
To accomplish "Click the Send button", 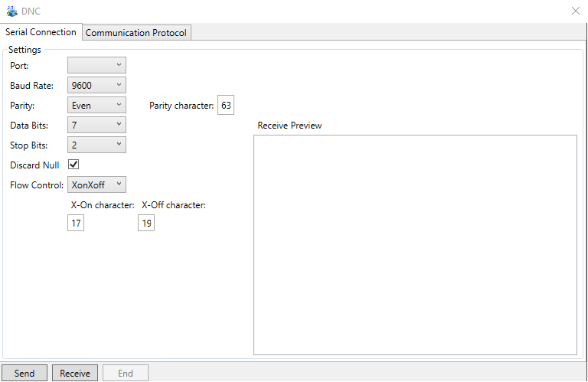I will 24,374.
